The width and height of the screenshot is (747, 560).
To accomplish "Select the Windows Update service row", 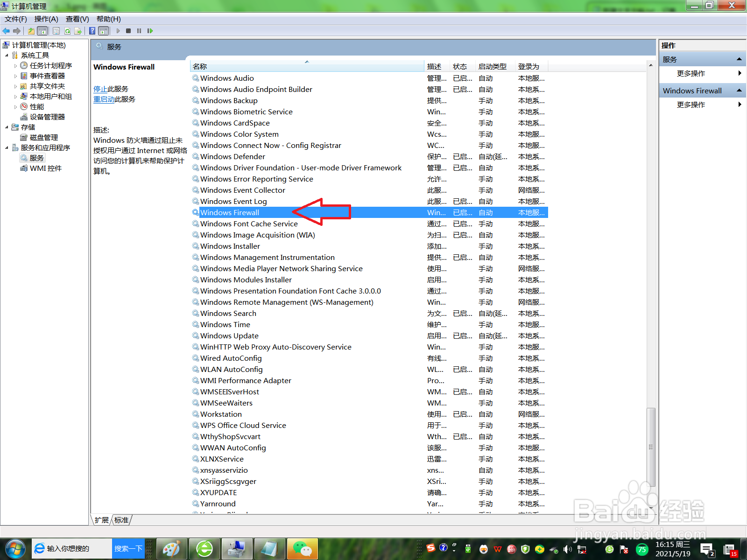I will [x=369, y=336].
